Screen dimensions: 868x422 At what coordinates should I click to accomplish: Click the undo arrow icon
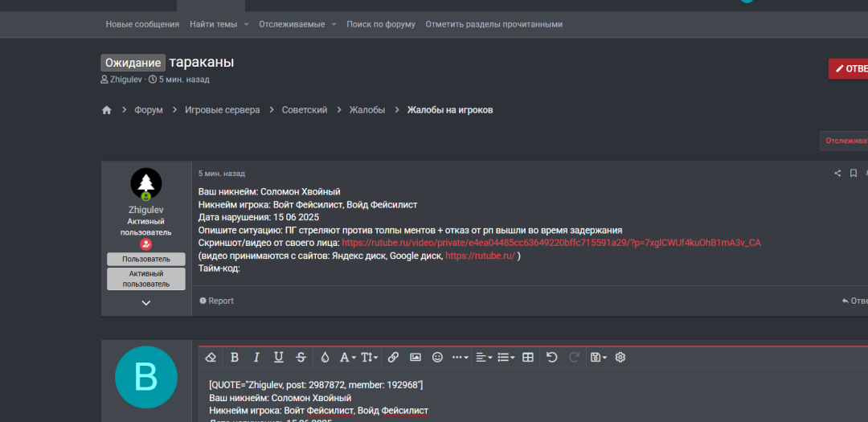click(551, 358)
